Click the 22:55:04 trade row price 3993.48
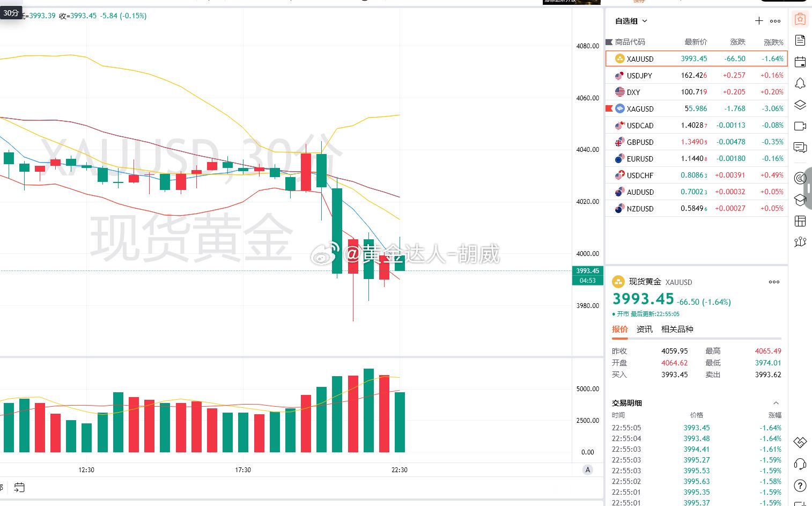This screenshot has width=812, height=506. (696, 438)
